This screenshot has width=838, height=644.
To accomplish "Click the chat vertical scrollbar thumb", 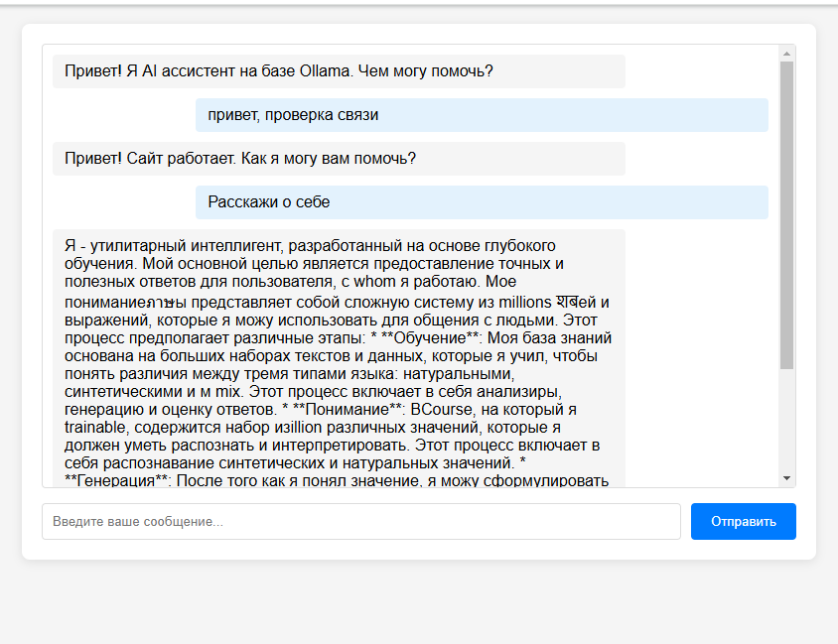I will 786,215.
